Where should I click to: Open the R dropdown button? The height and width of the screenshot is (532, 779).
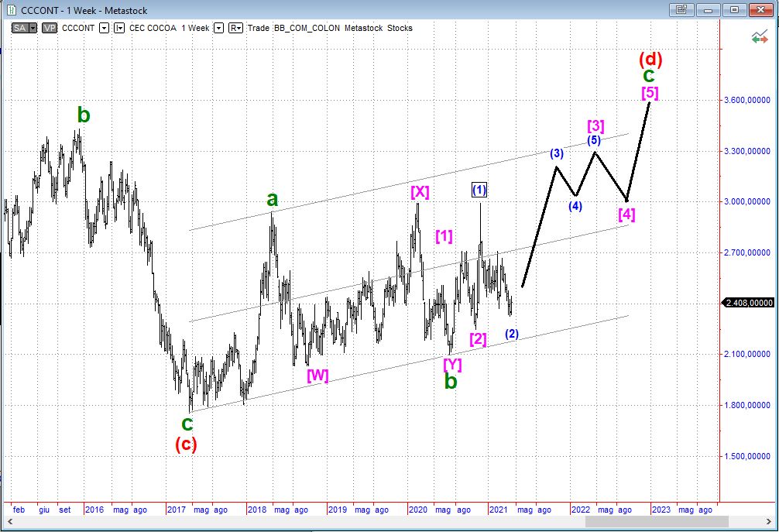[235, 29]
